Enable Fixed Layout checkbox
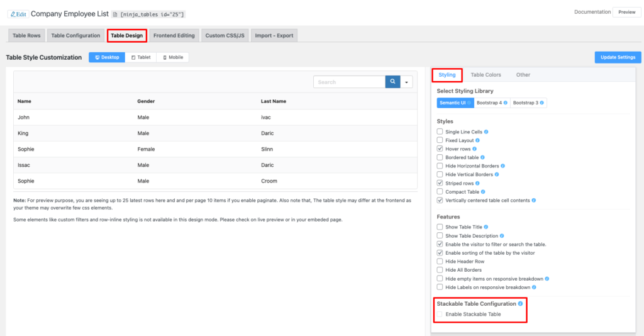 tap(440, 140)
